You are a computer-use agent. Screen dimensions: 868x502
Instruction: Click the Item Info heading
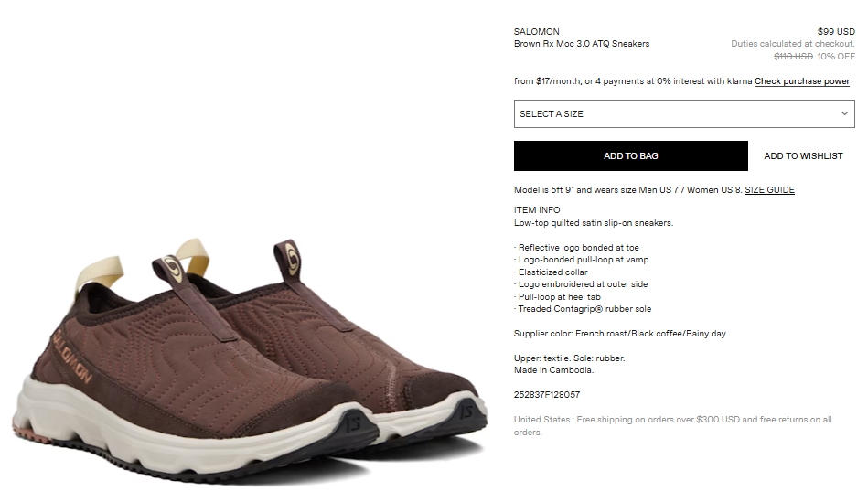(537, 210)
